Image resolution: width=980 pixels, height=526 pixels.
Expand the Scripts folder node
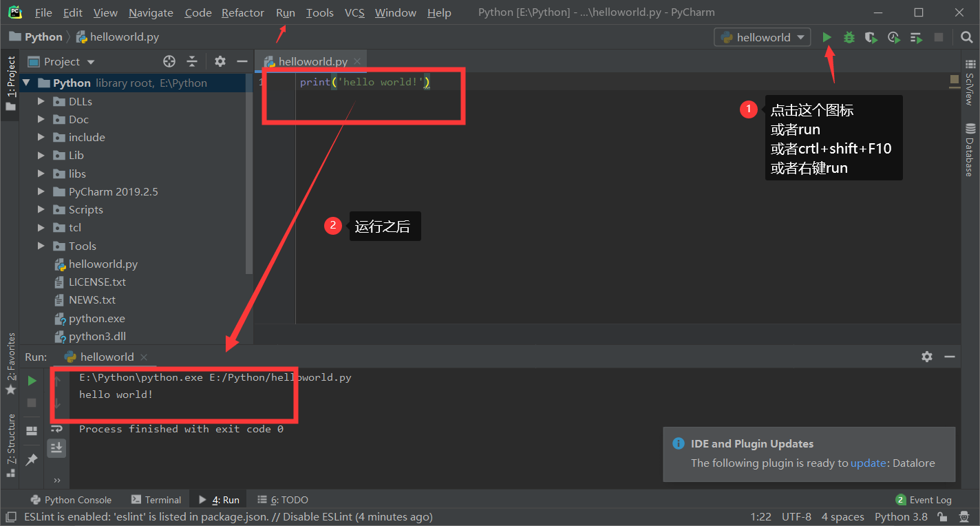coord(41,209)
